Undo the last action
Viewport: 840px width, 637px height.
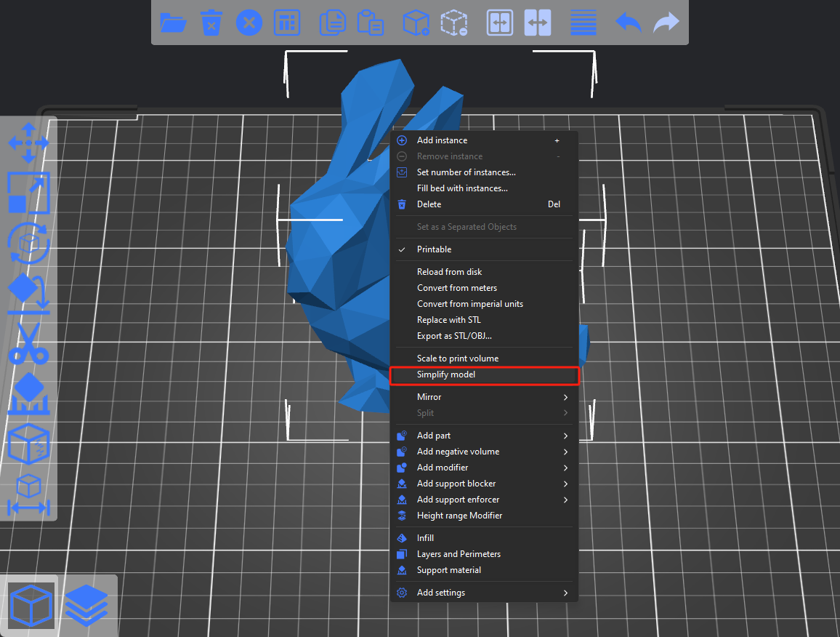[x=627, y=23]
